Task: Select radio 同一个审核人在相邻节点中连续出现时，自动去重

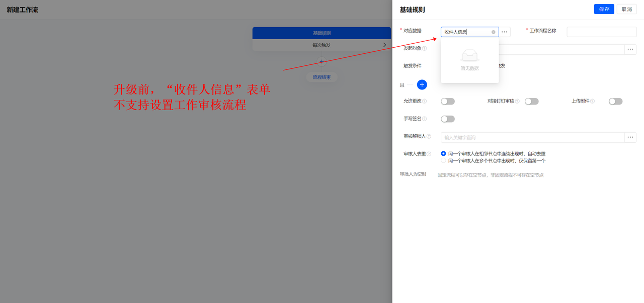Action: pyautogui.click(x=443, y=154)
